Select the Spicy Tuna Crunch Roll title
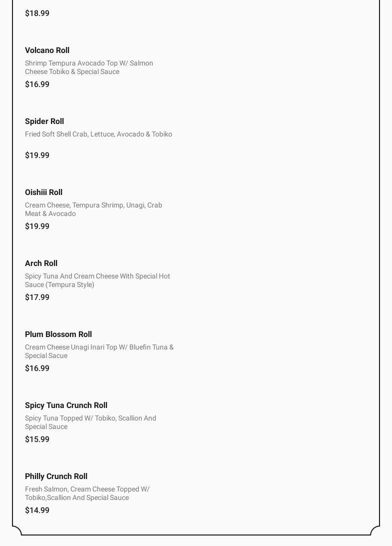This screenshot has width=392, height=546. click(66, 405)
